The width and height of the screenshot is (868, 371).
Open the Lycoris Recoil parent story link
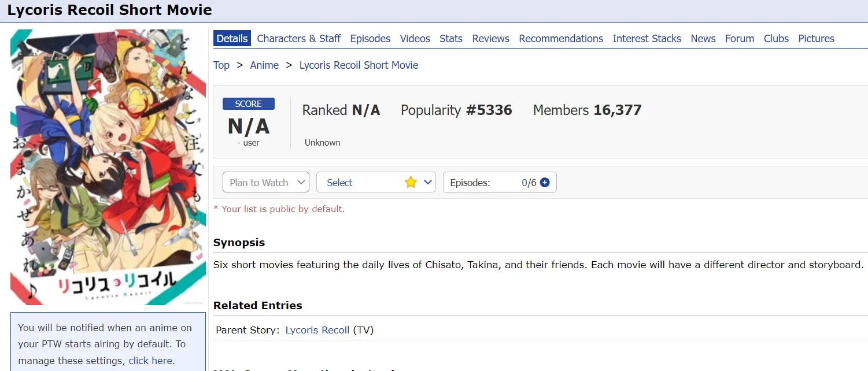coord(317,331)
